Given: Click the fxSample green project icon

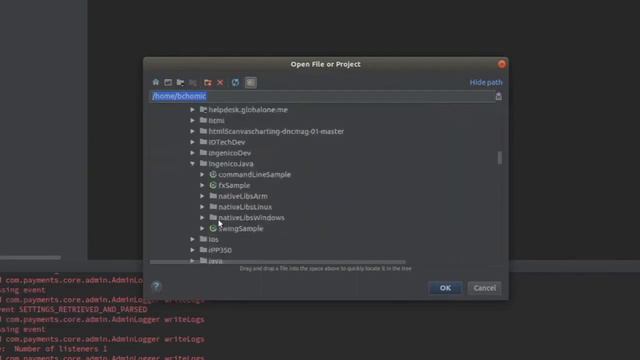Looking at the screenshot, I should pos(213,185).
